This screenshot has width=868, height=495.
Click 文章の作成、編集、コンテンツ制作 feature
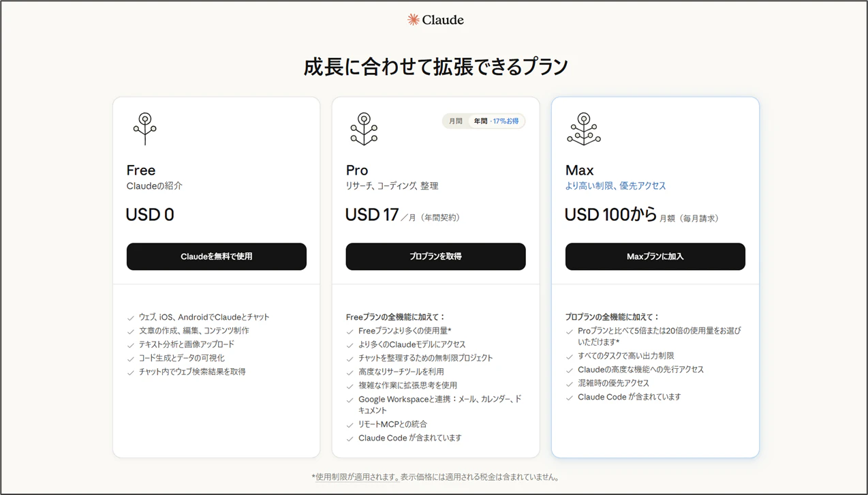(x=194, y=331)
